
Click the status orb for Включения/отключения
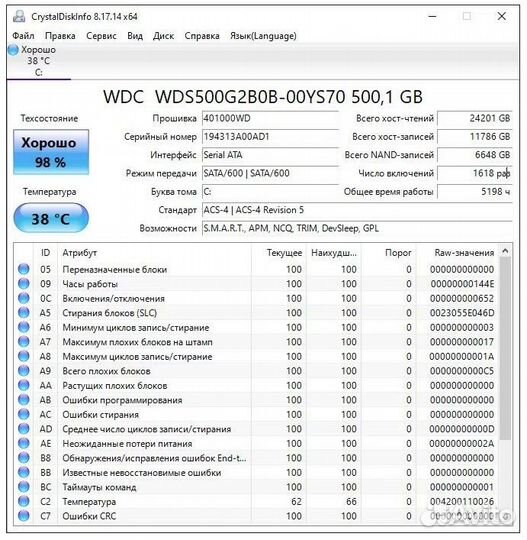pyautogui.click(x=24, y=298)
